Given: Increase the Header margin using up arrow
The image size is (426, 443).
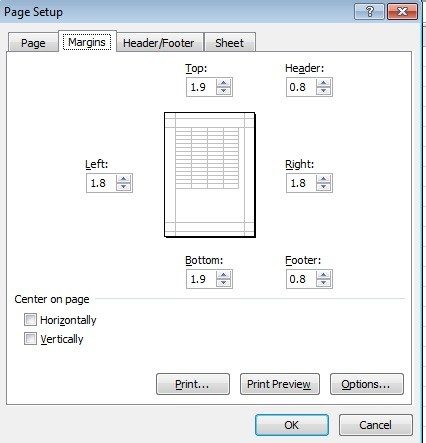Looking at the screenshot, I should coord(323,83).
